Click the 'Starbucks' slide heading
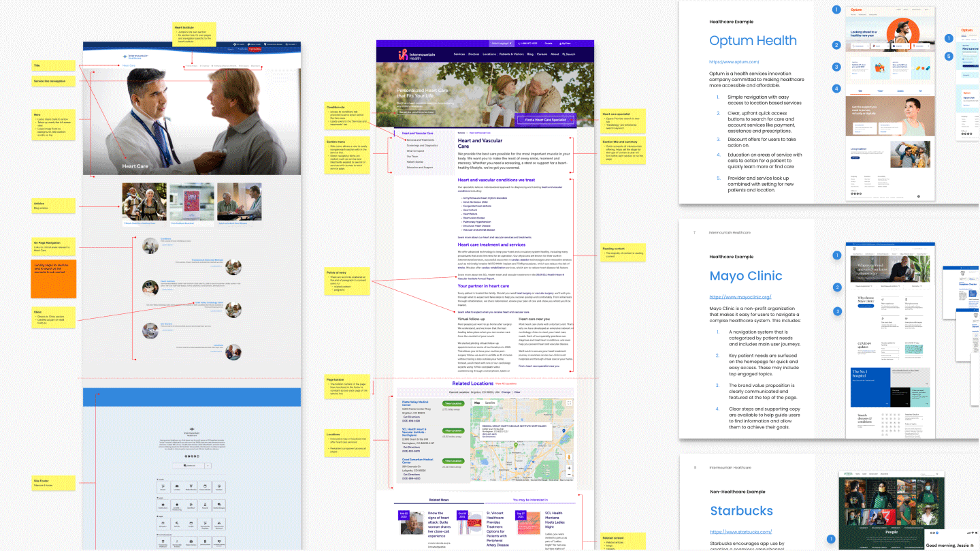The width and height of the screenshot is (980, 551). pos(741,511)
